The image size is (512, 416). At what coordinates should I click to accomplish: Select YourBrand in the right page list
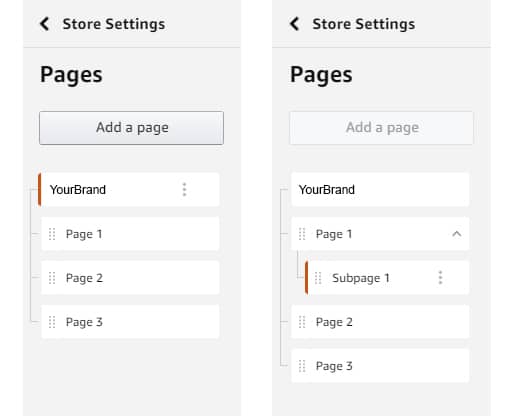380,189
